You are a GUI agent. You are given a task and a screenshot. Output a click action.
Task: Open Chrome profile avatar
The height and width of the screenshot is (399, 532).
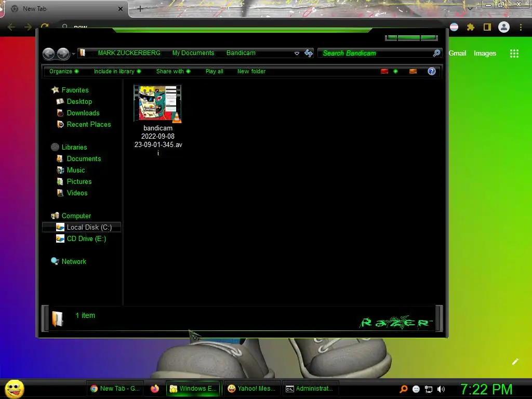pos(504,27)
